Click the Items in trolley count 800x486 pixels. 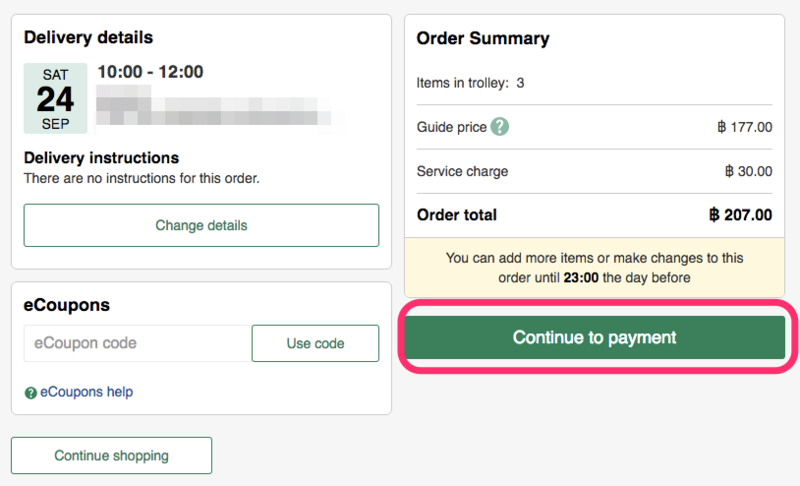tap(520, 83)
